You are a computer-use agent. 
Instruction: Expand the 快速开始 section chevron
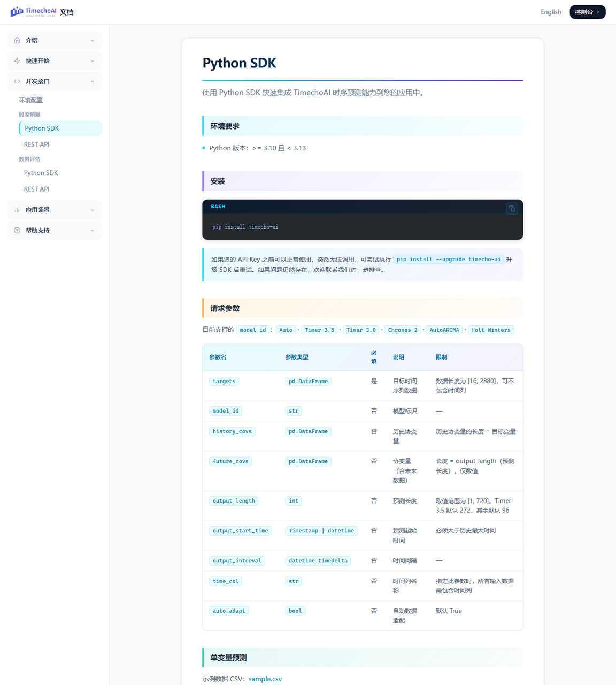pos(93,61)
